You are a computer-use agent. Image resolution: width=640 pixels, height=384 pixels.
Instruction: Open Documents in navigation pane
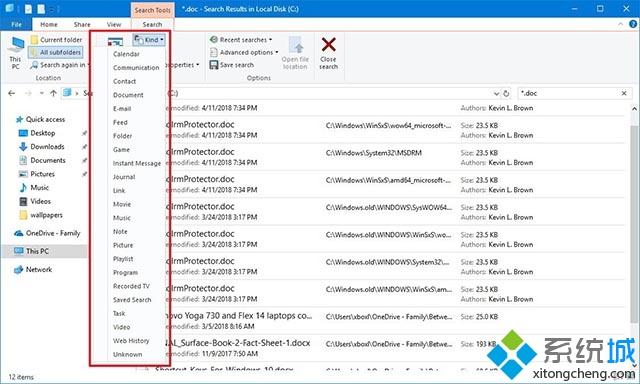tap(42, 160)
